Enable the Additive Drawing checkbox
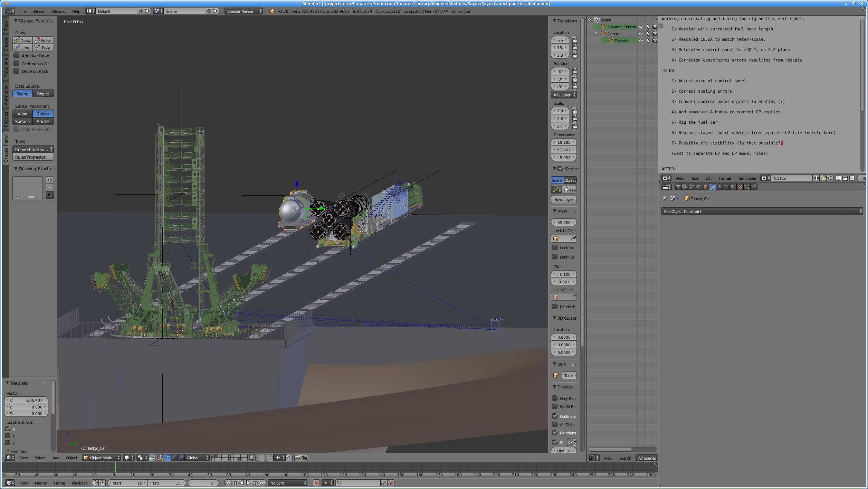 click(16, 56)
